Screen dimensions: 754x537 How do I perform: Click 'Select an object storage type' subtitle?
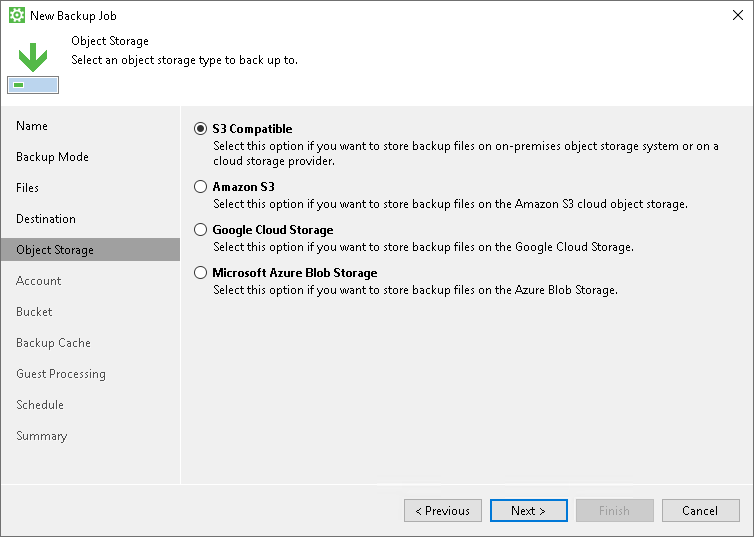click(x=185, y=60)
